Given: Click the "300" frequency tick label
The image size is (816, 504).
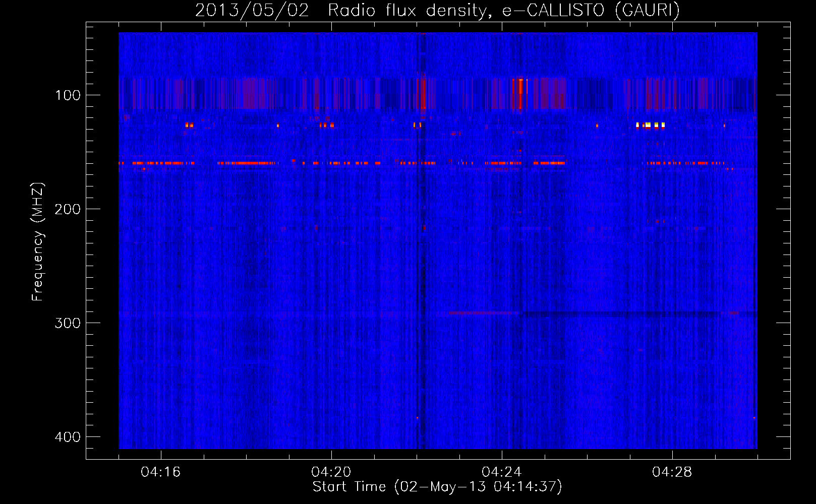Looking at the screenshot, I should tap(68, 323).
